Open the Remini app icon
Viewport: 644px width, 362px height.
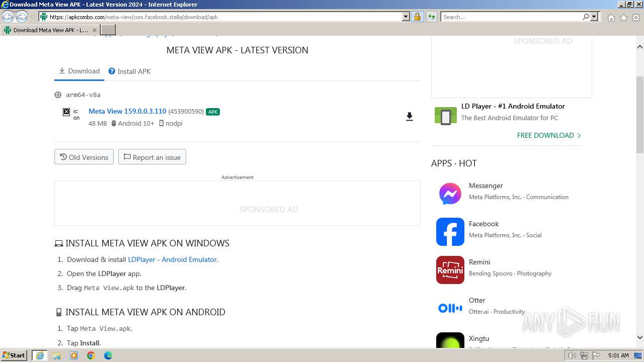pyautogui.click(x=450, y=270)
